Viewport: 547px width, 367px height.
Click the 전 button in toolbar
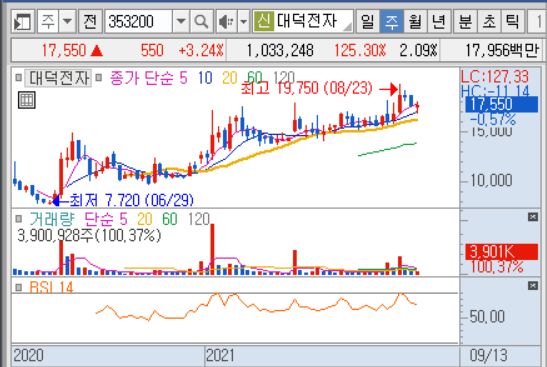point(90,22)
